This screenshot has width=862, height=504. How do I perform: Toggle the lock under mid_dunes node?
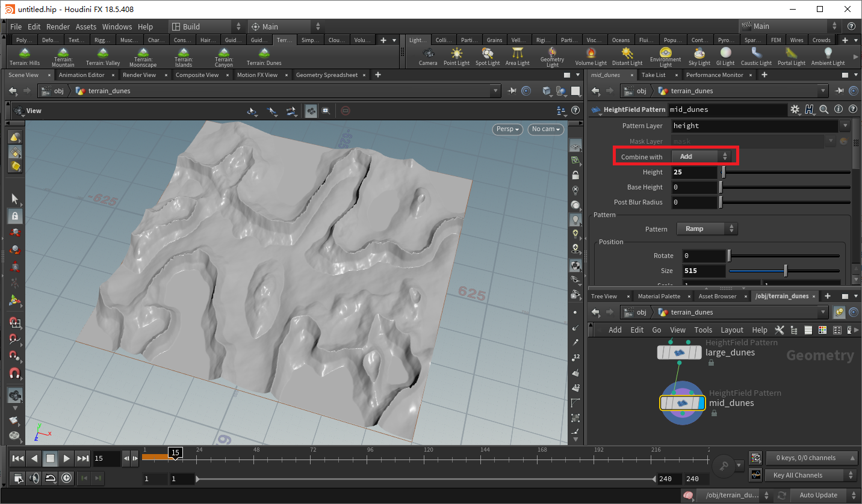tap(714, 413)
